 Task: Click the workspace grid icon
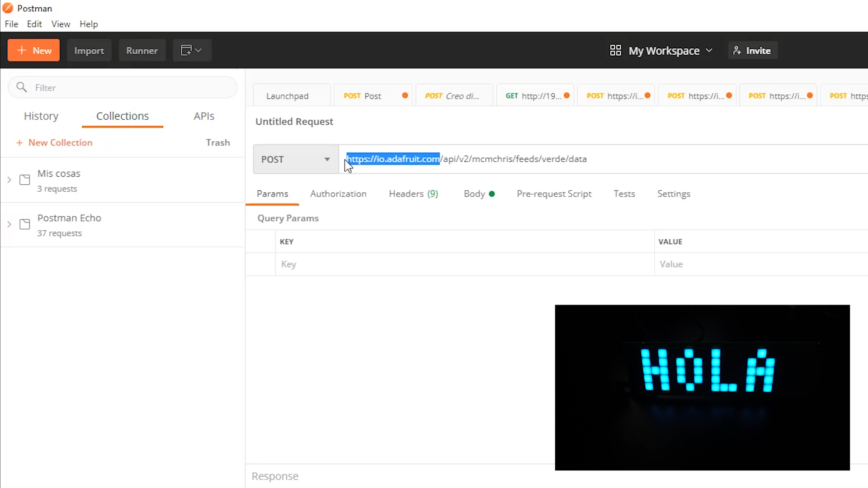click(x=615, y=50)
